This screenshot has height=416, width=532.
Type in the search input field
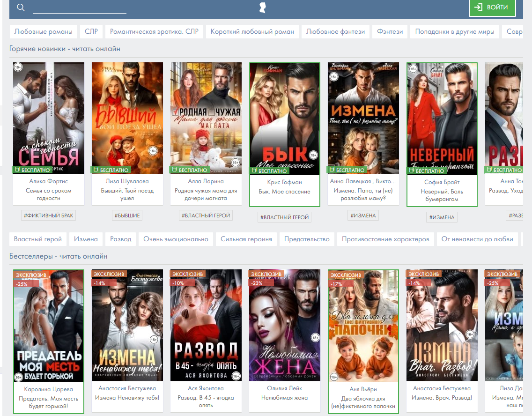tap(80, 8)
